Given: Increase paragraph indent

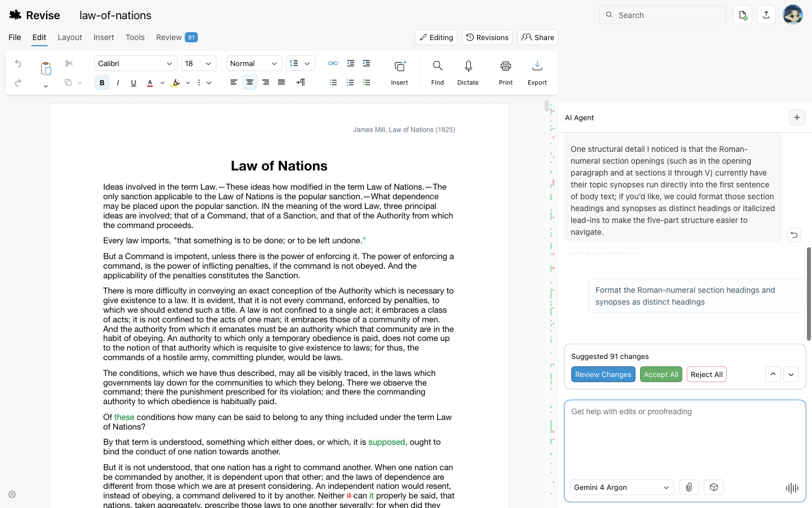Looking at the screenshot, I should tap(367, 63).
